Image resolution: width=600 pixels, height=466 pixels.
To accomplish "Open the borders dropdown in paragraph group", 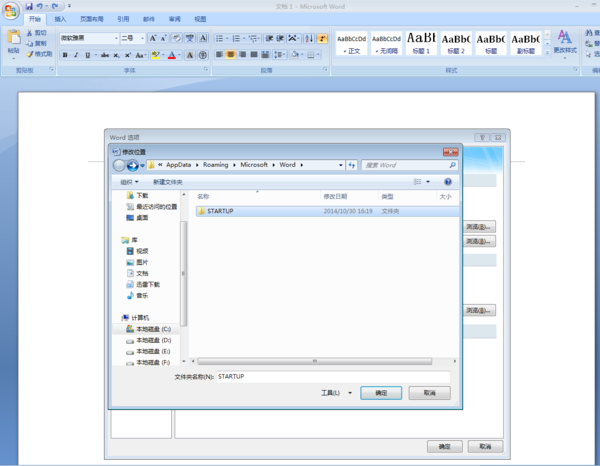I will point(318,54).
